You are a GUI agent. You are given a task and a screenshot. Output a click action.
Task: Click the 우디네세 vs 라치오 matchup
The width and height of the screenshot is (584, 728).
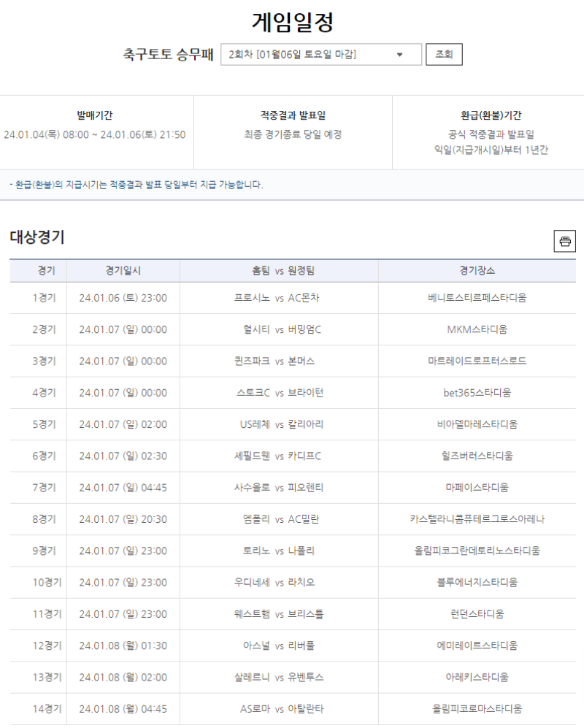tap(274, 582)
